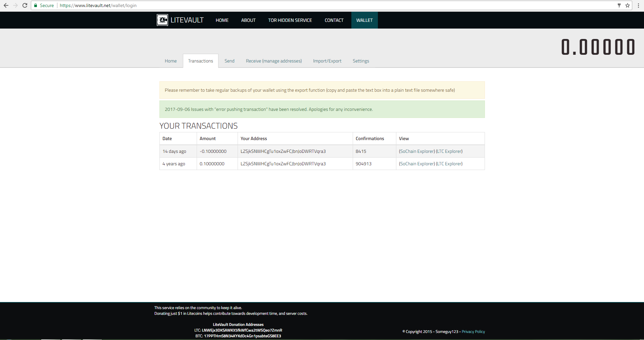
Task: Click the yellow backup reminder notice
Action: pos(322,90)
